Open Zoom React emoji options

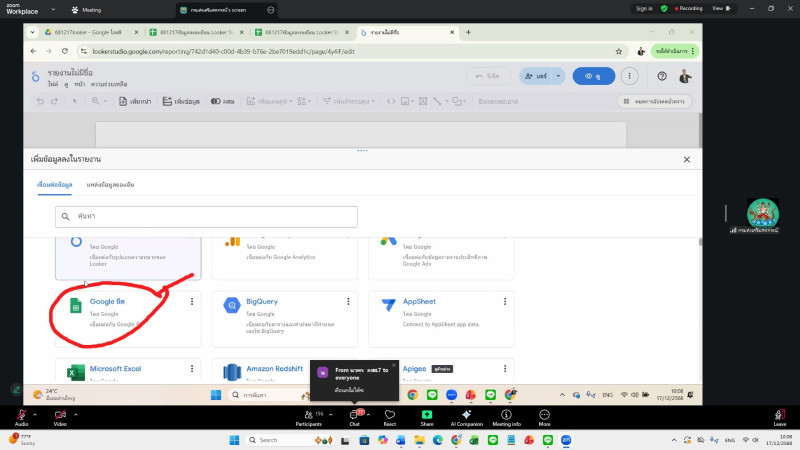pyautogui.click(x=390, y=416)
